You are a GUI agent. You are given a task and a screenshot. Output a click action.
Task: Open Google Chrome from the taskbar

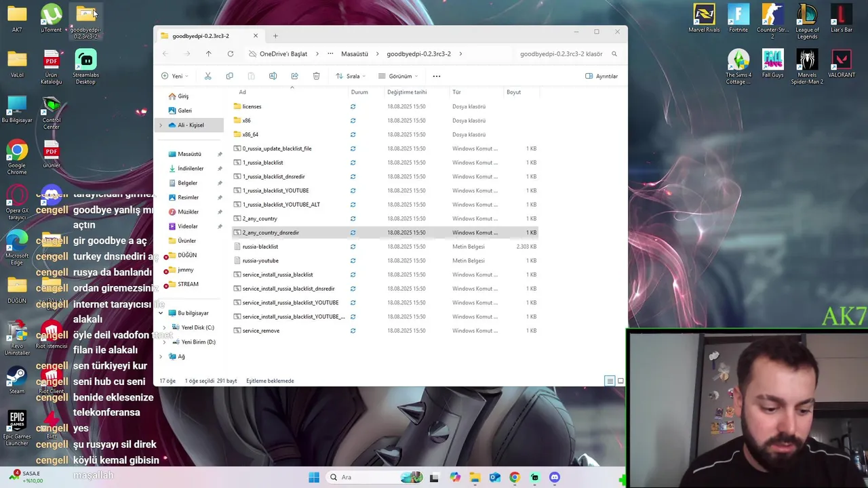(x=515, y=477)
